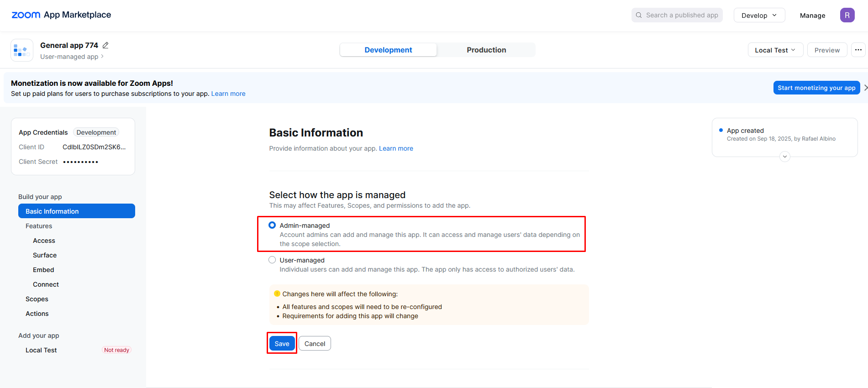Click the purple R profile avatar
Viewport: 868px width, 388px height.
point(847,15)
